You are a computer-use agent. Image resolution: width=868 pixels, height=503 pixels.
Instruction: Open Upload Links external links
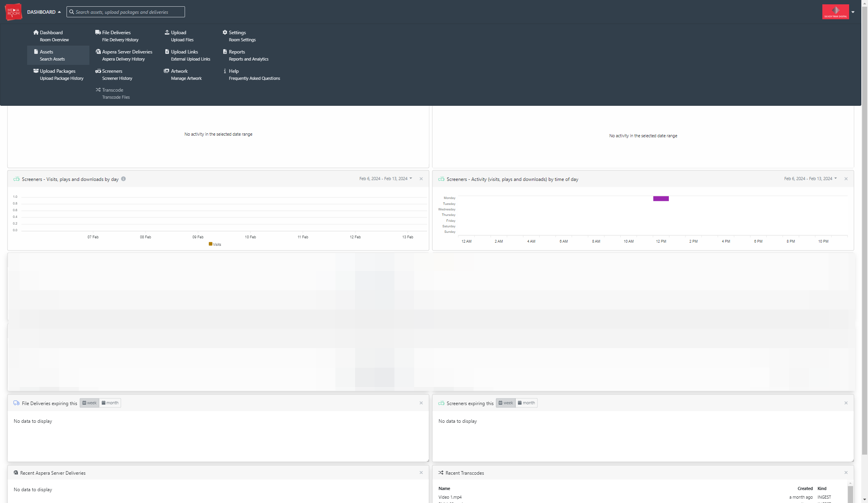(187, 55)
